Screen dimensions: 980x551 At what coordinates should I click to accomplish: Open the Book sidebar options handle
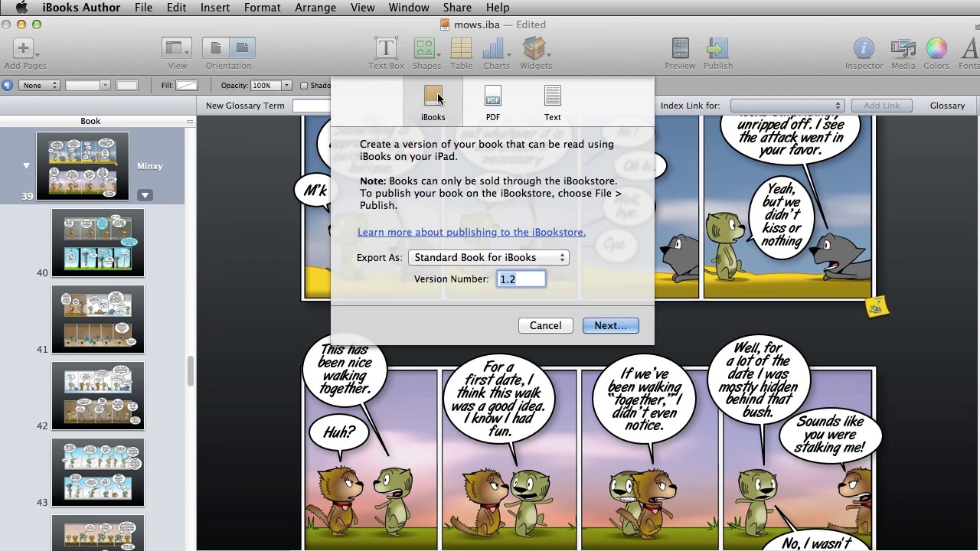[x=190, y=122]
